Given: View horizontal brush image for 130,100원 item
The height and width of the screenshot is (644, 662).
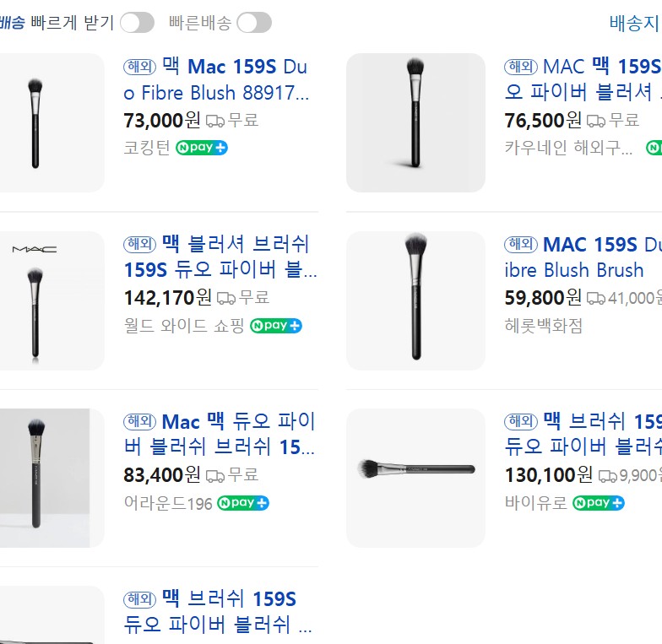Looking at the screenshot, I should [x=415, y=477].
